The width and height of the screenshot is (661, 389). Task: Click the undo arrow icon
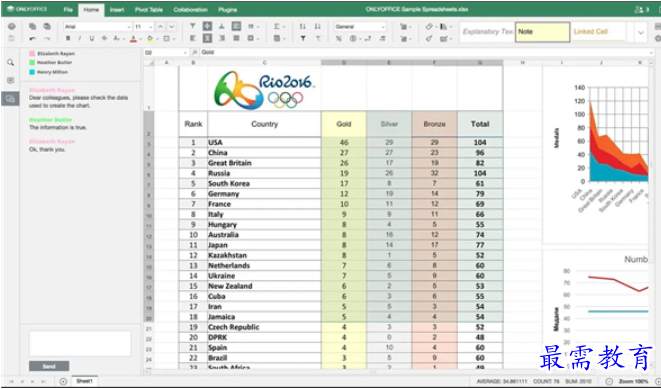coord(32,38)
